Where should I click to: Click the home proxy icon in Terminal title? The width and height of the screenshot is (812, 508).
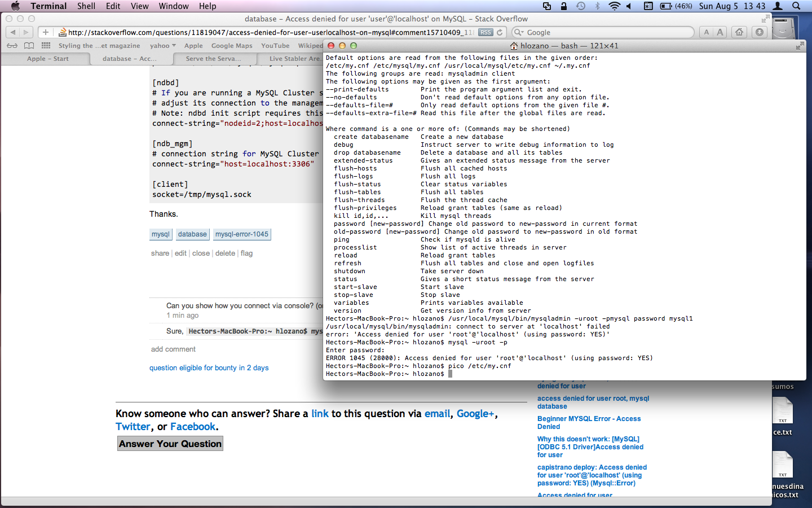[514, 46]
